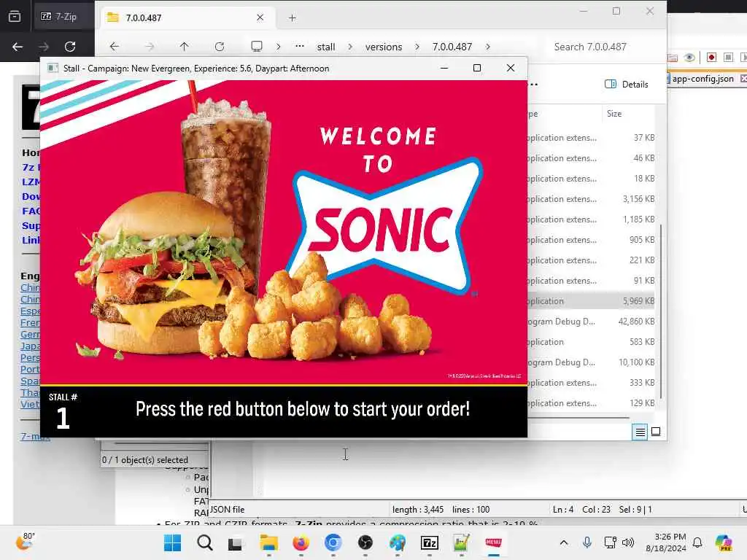Open Windows Start menu
This screenshot has width=747, height=560.
click(172, 542)
